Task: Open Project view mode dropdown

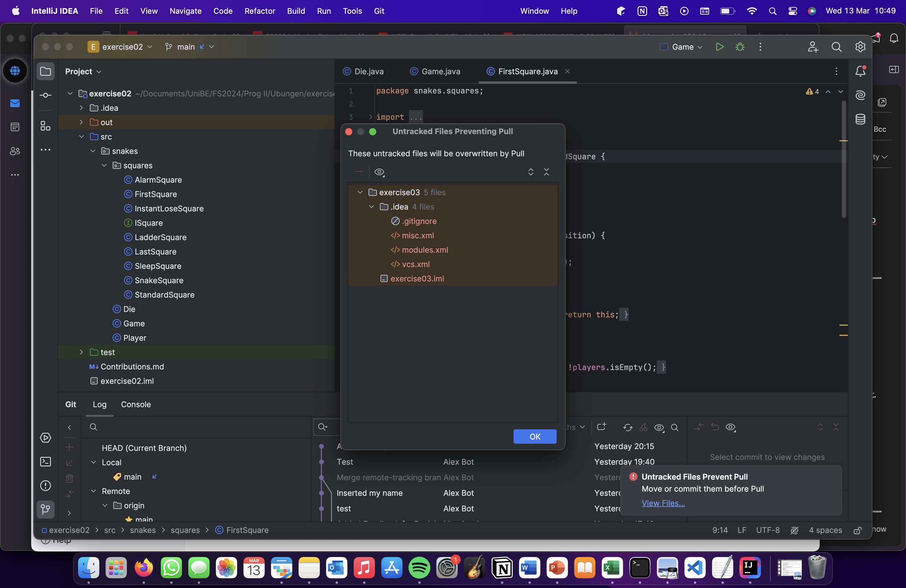Action: (83, 72)
